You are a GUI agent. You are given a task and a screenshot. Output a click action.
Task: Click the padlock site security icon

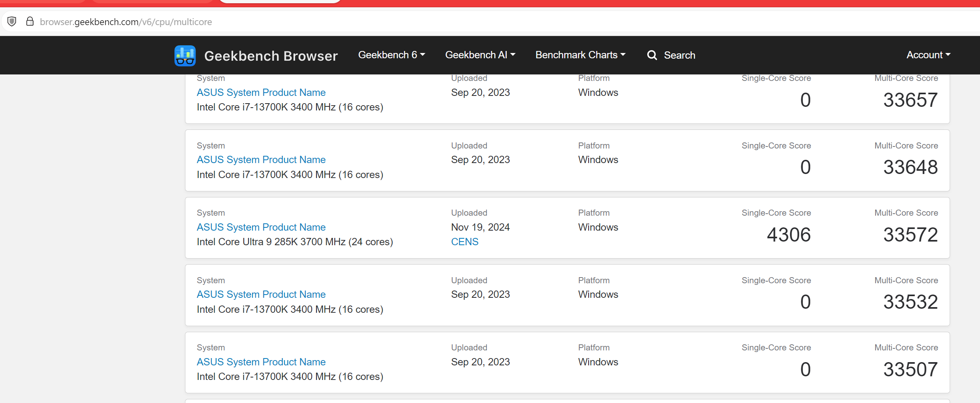pyautogui.click(x=30, y=21)
